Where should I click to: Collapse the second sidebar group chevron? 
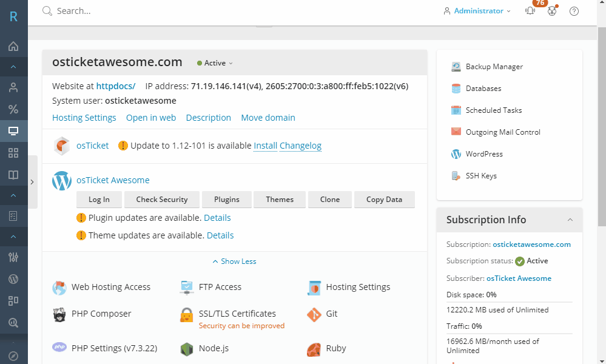coord(13,195)
